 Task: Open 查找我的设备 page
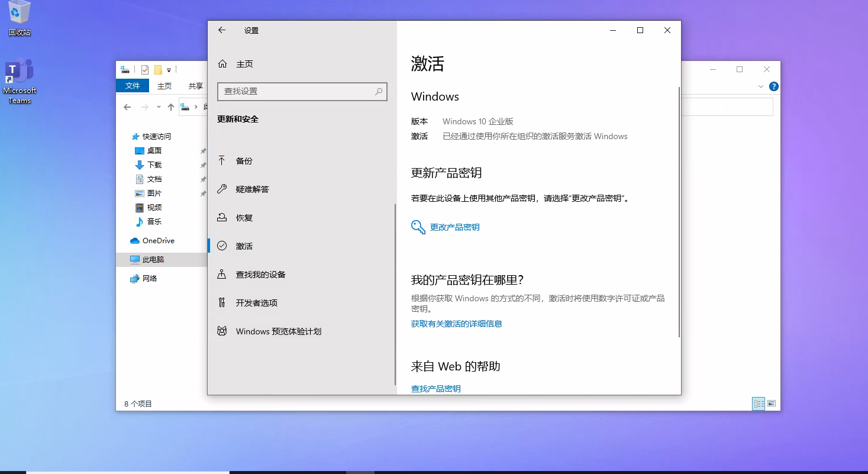302,275
